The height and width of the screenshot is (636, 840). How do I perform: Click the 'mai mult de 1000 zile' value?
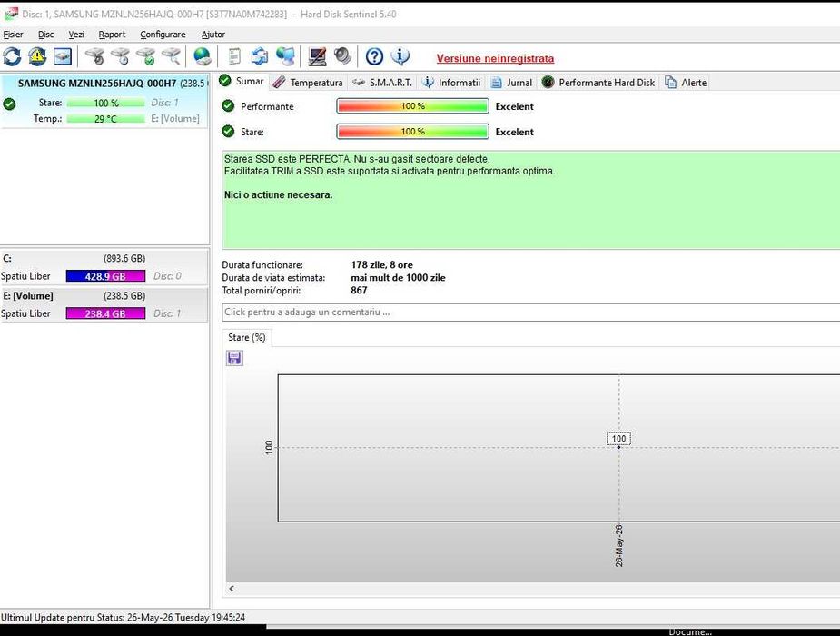(x=398, y=277)
